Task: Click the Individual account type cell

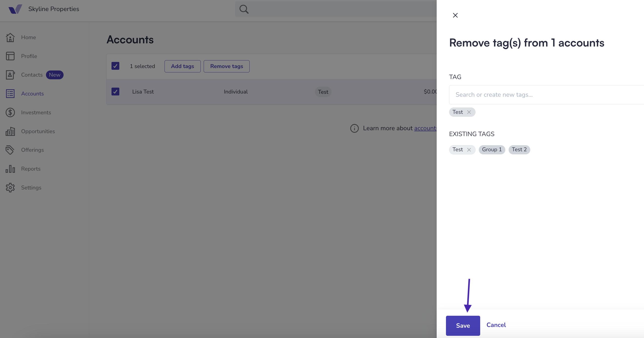Action: pos(235,92)
